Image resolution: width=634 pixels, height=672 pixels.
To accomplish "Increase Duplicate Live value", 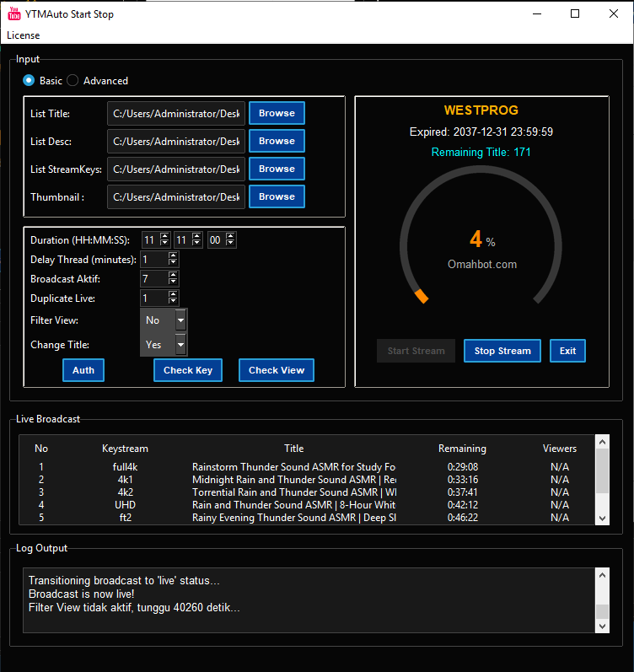I will [x=173, y=294].
